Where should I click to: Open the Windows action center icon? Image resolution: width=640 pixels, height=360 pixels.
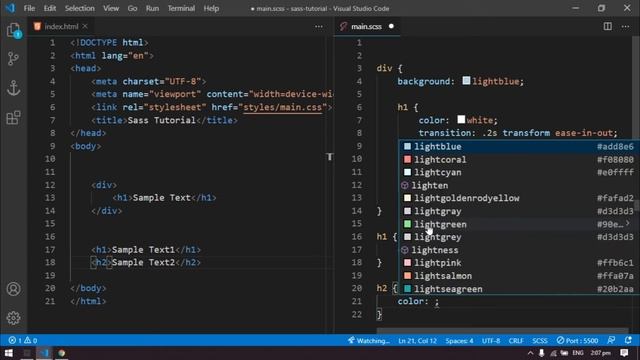[x=624, y=353]
